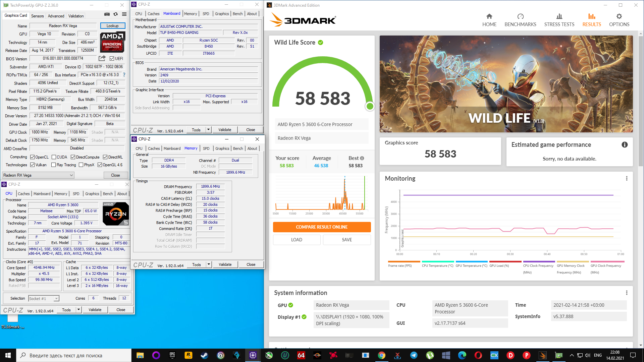Toggle DirectCompute checkbox
This screenshot has width=644, height=362.
73,157
